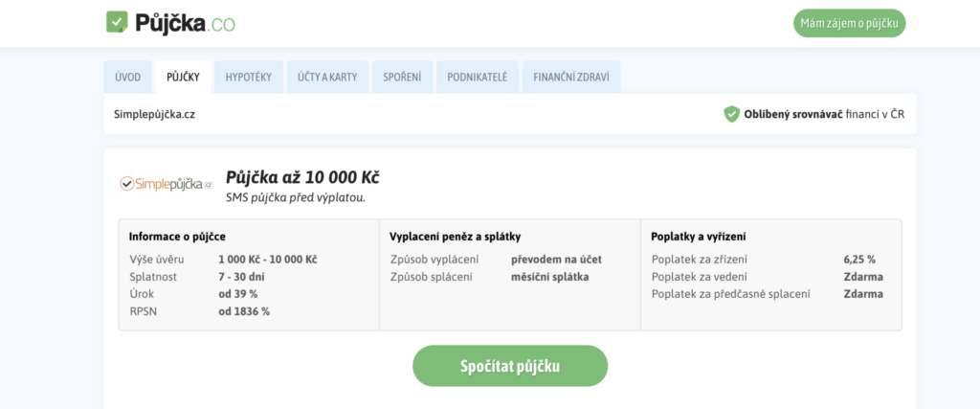Select the PŮJČKY tab
980x409 pixels.
(x=183, y=78)
